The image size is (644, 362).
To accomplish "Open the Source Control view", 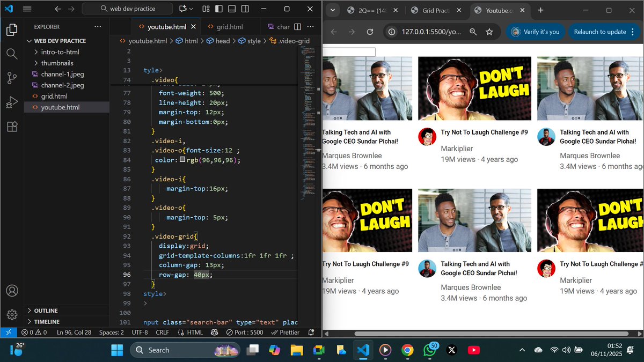I will tap(12, 78).
